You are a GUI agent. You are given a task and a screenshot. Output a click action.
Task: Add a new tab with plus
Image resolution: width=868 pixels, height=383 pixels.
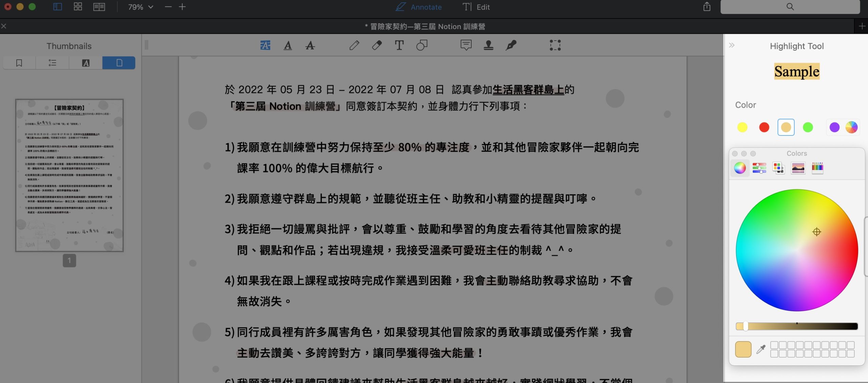[862, 26]
